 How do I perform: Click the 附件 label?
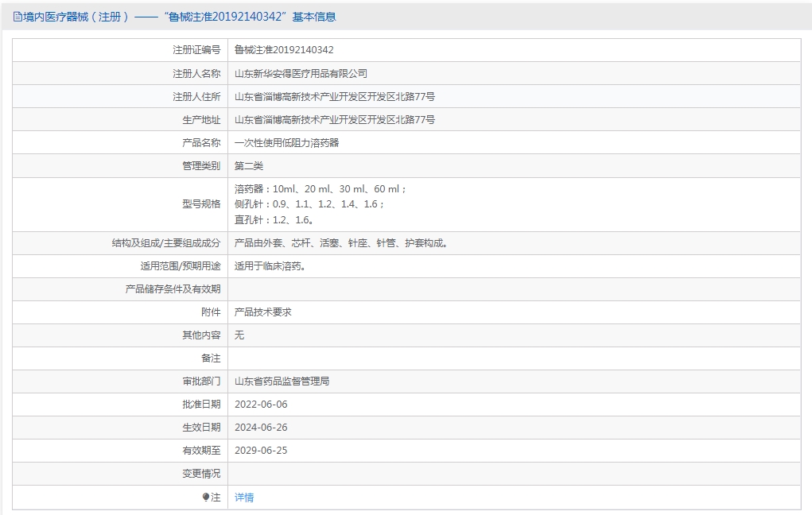tap(210, 312)
